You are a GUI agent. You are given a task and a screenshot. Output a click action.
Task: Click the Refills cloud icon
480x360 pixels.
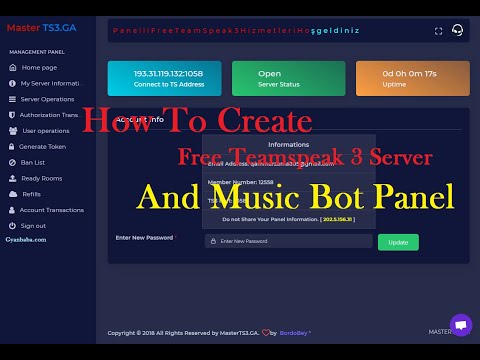pos(13,194)
